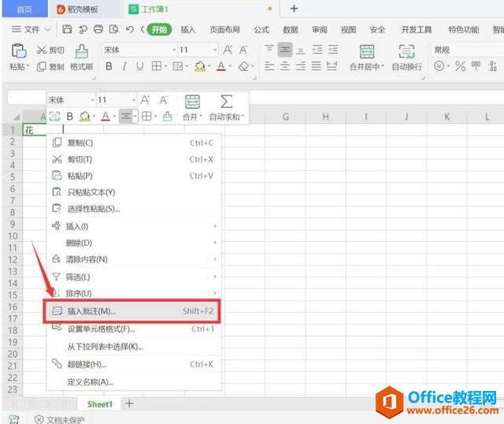This screenshot has width=504, height=424.
Task: Select left horizontal alignment in ribbon
Action: point(269,66)
